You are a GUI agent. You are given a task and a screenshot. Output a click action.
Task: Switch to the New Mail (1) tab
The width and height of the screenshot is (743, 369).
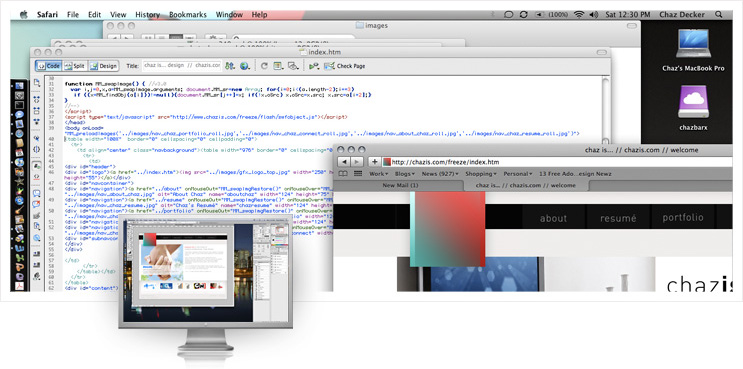pyautogui.click(x=400, y=185)
